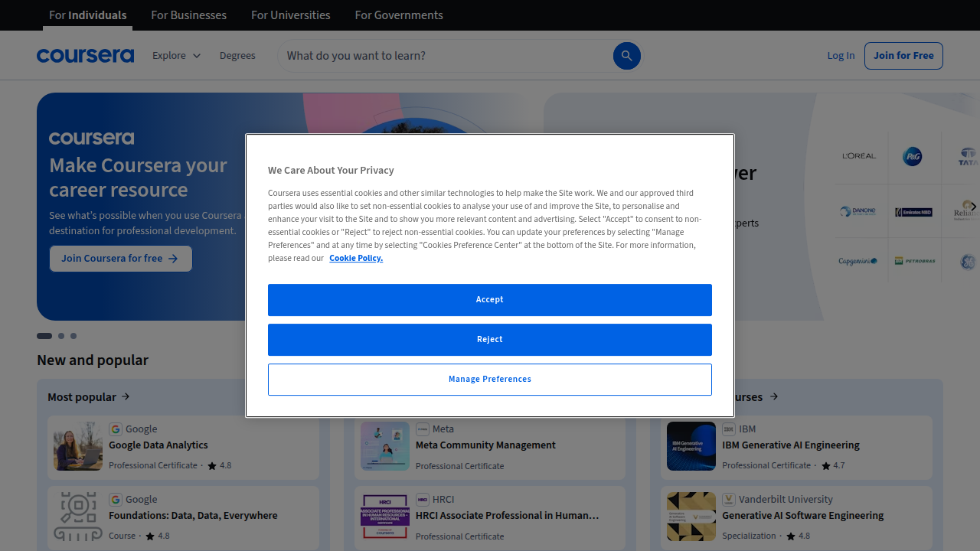Image resolution: width=980 pixels, height=551 pixels.
Task: Click the New and popular heading
Action: click(93, 360)
